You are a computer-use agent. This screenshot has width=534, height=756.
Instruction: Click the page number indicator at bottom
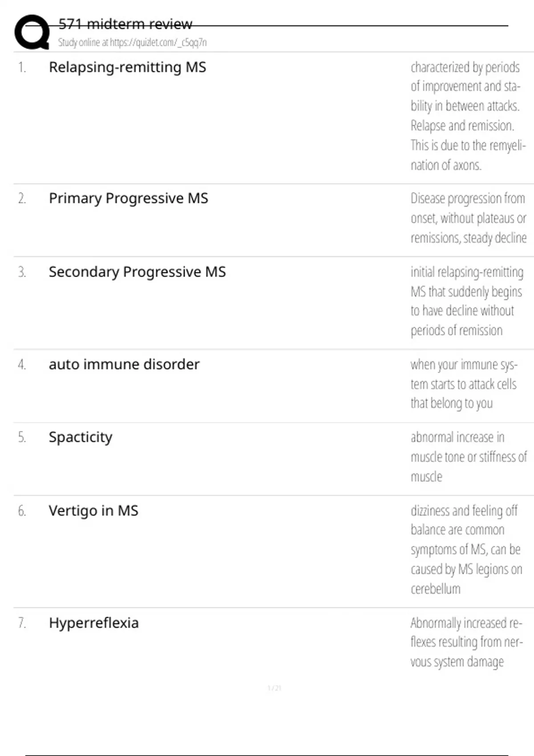click(274, 688)
